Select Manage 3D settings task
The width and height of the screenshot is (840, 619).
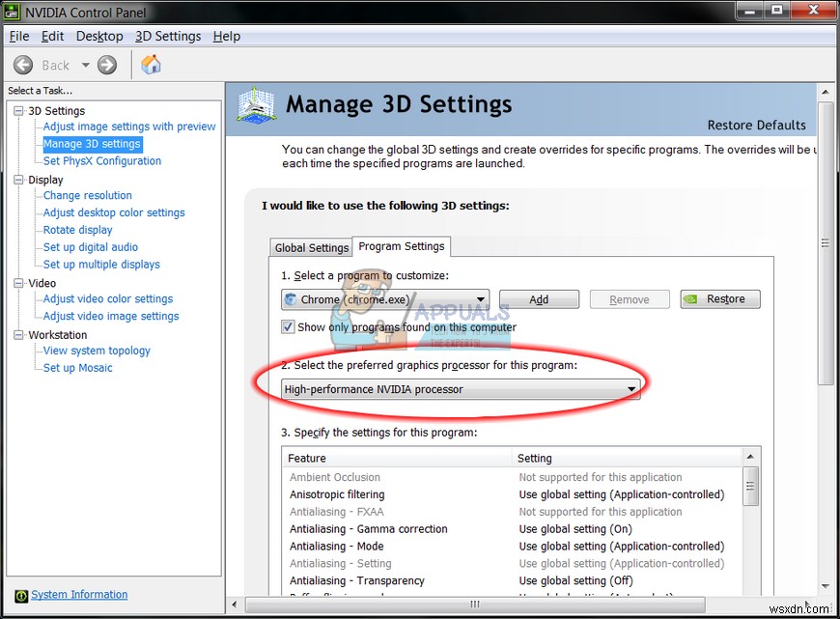pyautogui.click(x=92, y=144)
